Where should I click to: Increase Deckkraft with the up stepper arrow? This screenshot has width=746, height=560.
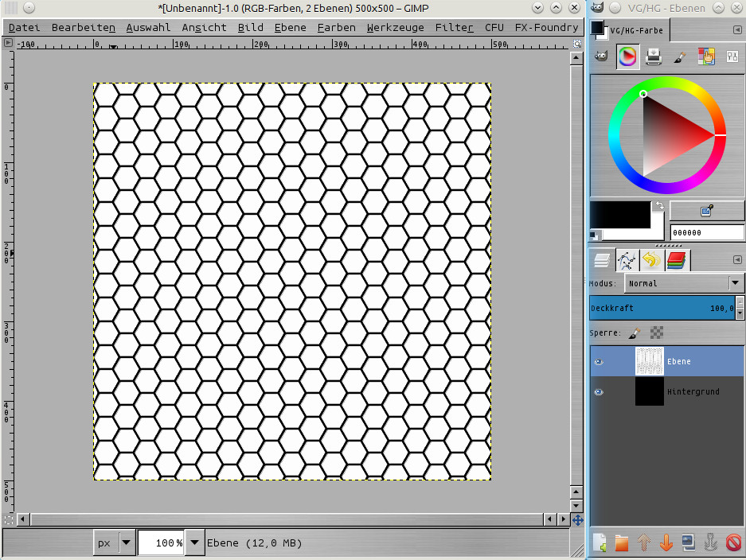tap(740, 301)
